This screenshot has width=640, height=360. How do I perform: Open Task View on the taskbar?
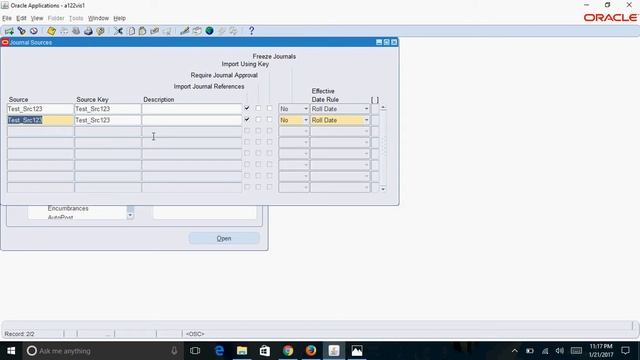195,351
